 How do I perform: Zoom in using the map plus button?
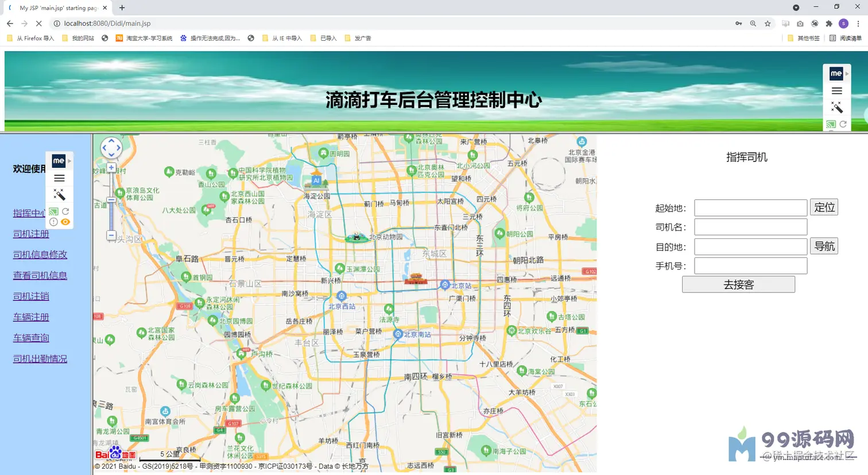point(111,168)
